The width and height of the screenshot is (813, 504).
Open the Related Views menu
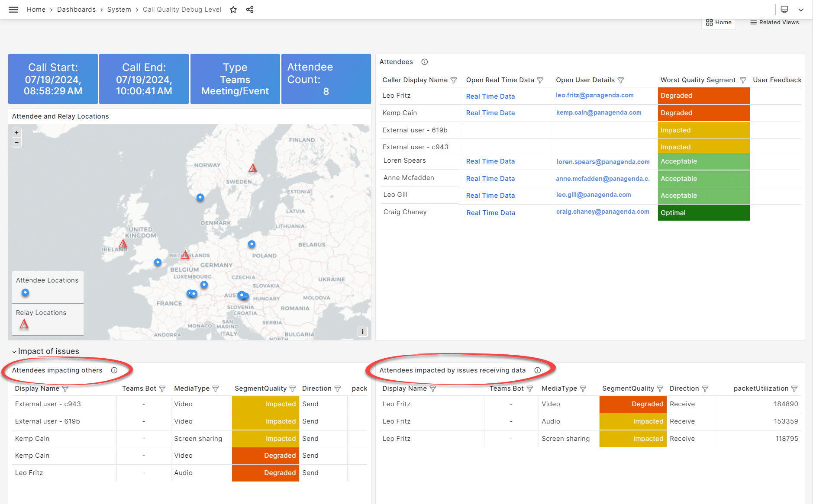click(x=774, y=22)
